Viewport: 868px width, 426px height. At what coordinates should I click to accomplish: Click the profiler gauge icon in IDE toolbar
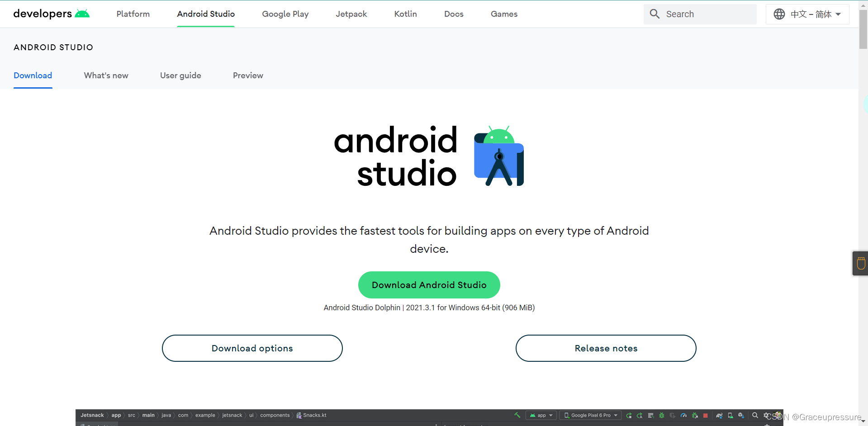click(683, 415)
